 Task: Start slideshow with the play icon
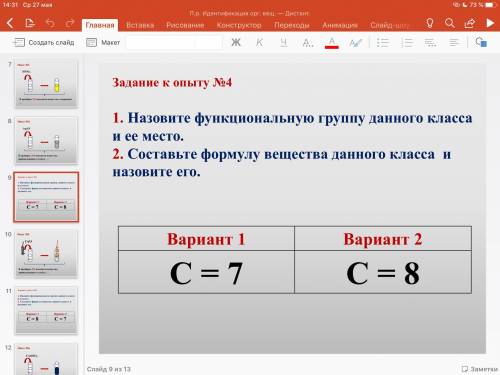click(490, 23)
